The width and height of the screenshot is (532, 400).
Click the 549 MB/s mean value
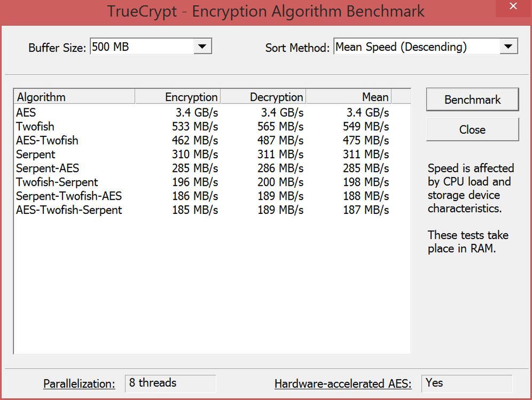pyautogui.click(x=366, y=126)
